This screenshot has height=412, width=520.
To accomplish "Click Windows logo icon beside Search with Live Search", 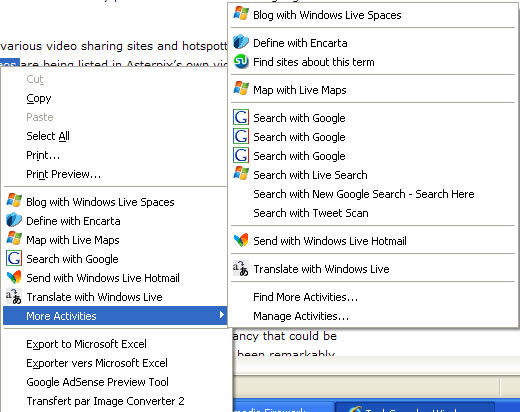I will 241,174.
